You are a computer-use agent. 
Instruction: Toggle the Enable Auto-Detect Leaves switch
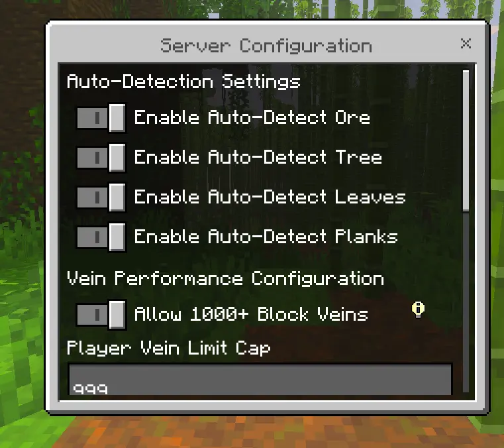[x=101, y=197]
